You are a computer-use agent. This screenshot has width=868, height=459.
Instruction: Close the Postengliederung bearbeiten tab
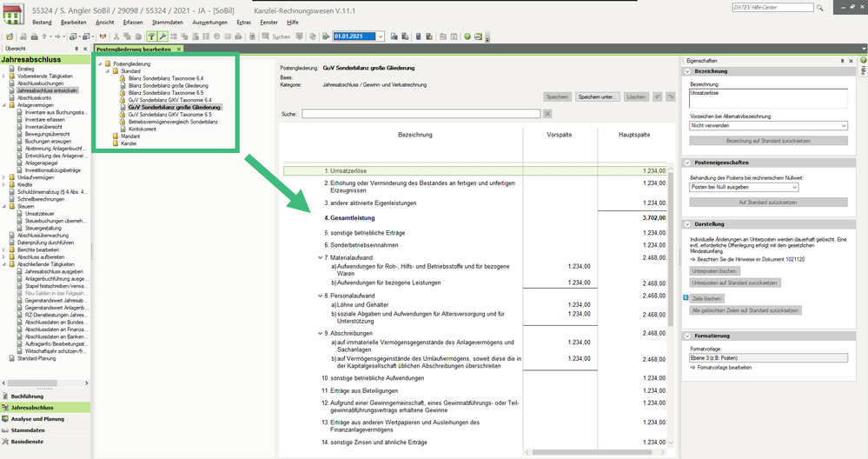[179, 50]
